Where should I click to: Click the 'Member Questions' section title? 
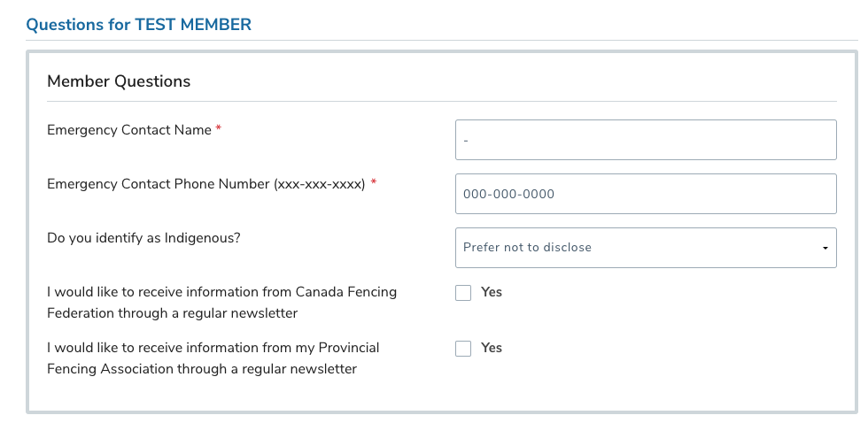119,81
